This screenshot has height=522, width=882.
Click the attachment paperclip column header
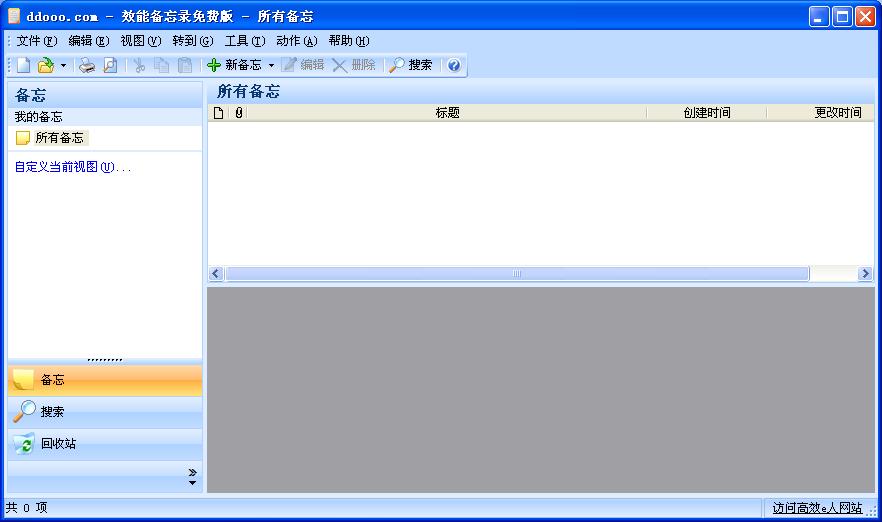238,113
